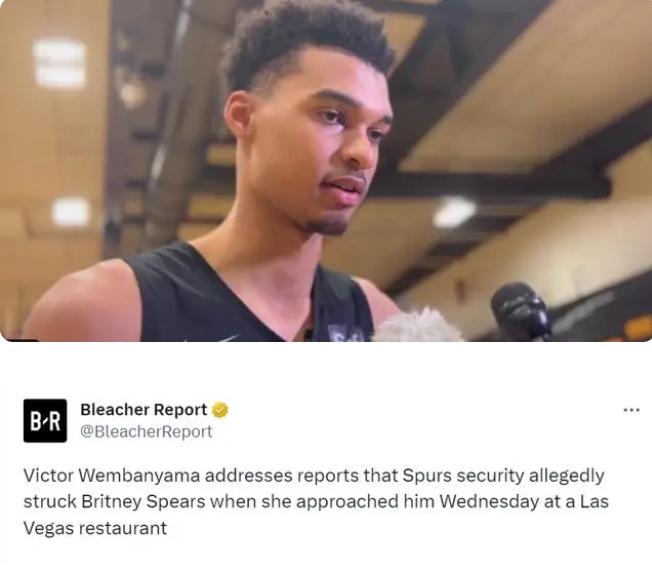
Task: Open the @BleacherReport handle link
Action: [x=146, y=431]
